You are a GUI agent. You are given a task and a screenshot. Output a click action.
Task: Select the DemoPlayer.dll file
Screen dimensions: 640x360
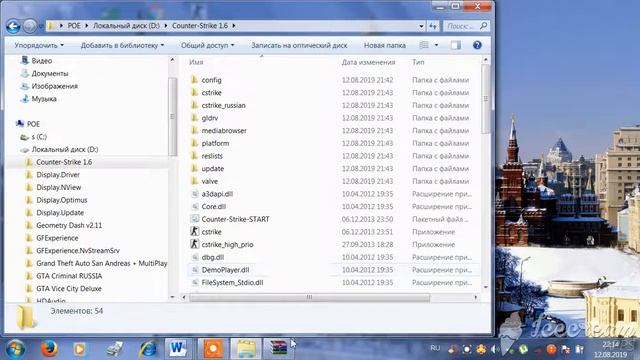(x=225, y=270)
